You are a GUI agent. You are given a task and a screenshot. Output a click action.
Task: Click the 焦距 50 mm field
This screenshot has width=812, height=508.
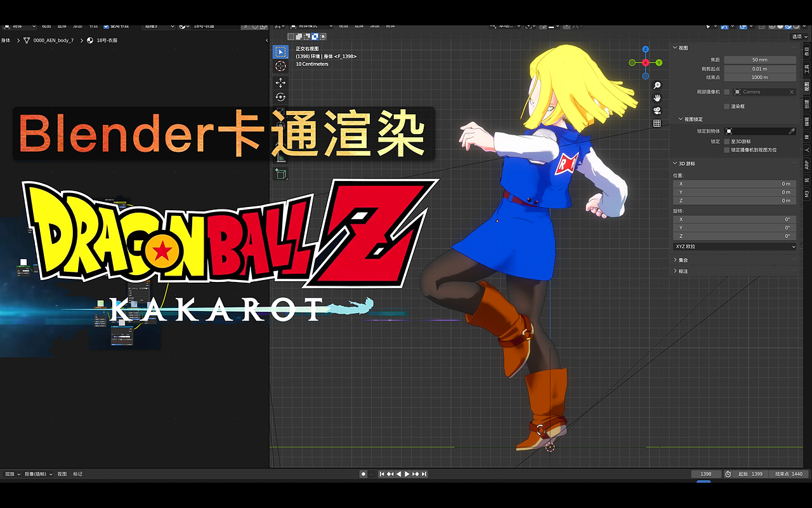760,60
